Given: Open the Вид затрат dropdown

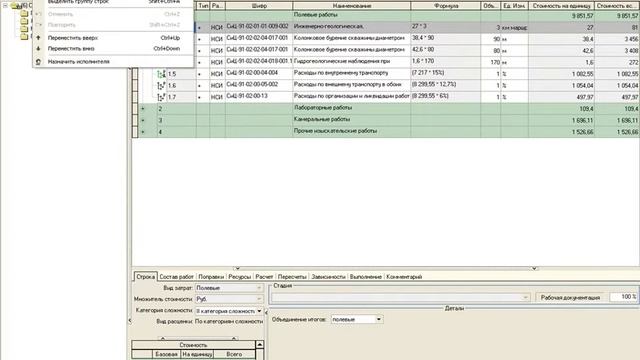Looking at the screenshot, I should pos(259,288).
